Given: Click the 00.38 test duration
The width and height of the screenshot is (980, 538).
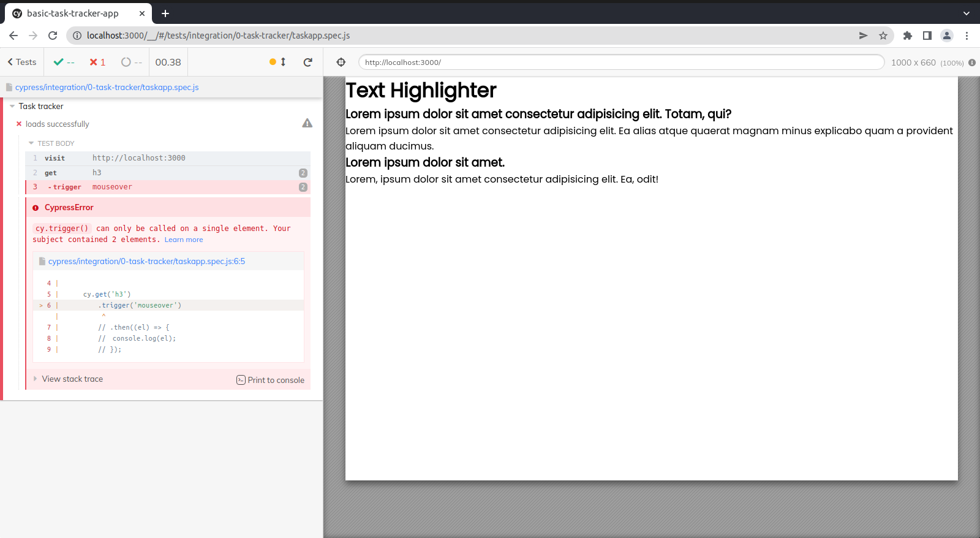Looking at the screenshot, I should pyautogui.click(x=168, y=62).
